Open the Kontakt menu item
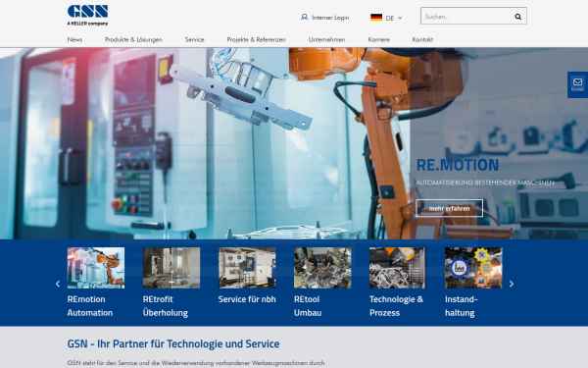This screenshot has width=588, height=368. pos(422,39)
